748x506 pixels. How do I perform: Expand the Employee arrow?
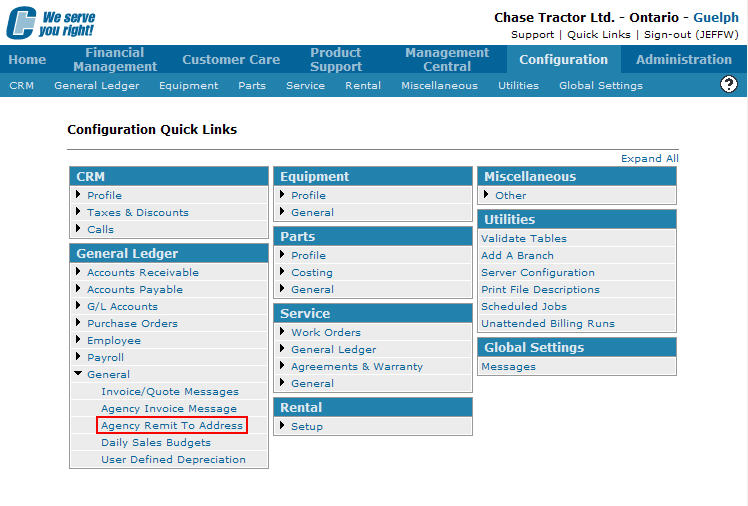[78, 340]
